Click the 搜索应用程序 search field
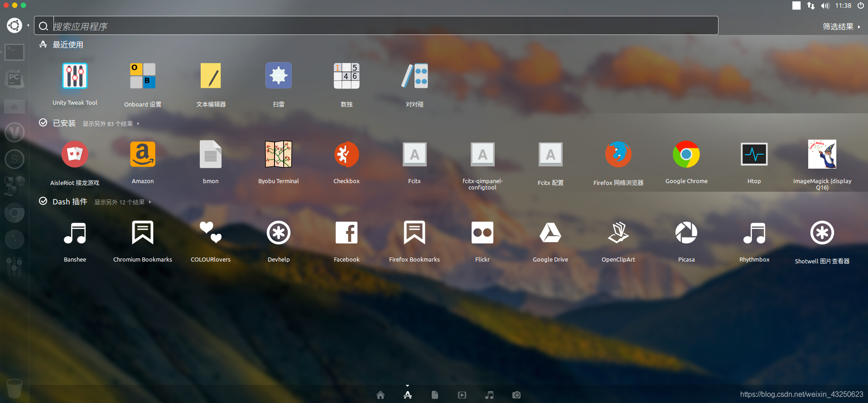This screenshot has height=403, width=868. click(x=376, y=26)
